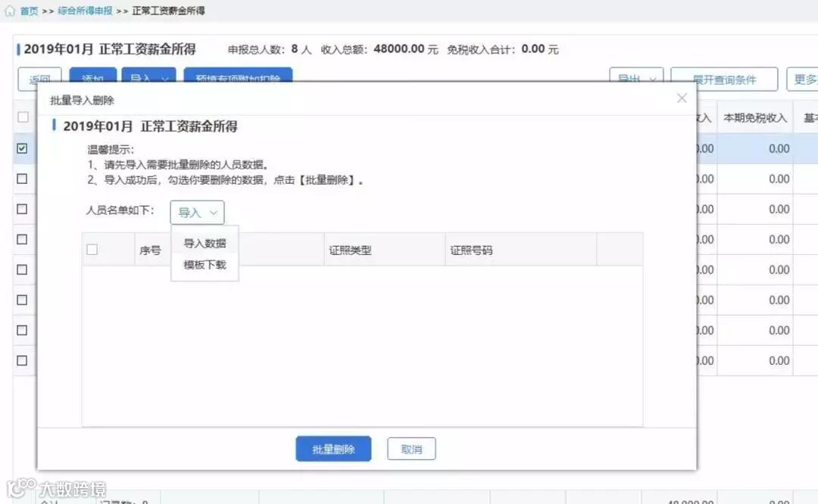Open the 首页 breadcrumb link
Viewport: 818px width, 504px height.
[x=30, y=11]
